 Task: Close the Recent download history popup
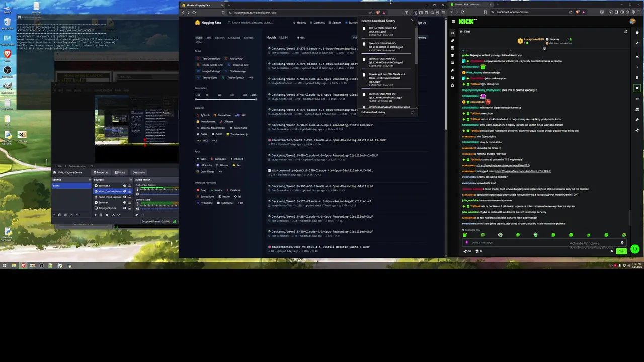pyautogui.click(x=412, y=20)
